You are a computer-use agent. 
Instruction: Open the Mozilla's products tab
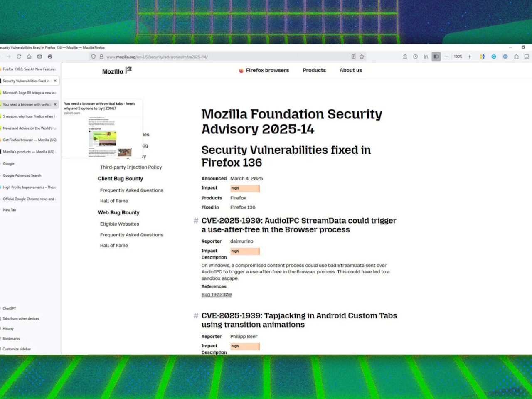(x=30, y=152)
